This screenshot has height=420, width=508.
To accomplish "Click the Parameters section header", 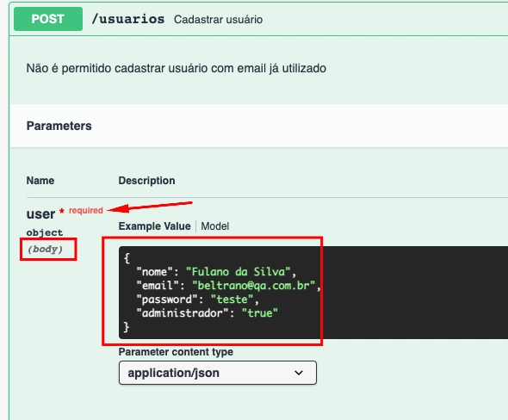I will [x=59, y=126].
